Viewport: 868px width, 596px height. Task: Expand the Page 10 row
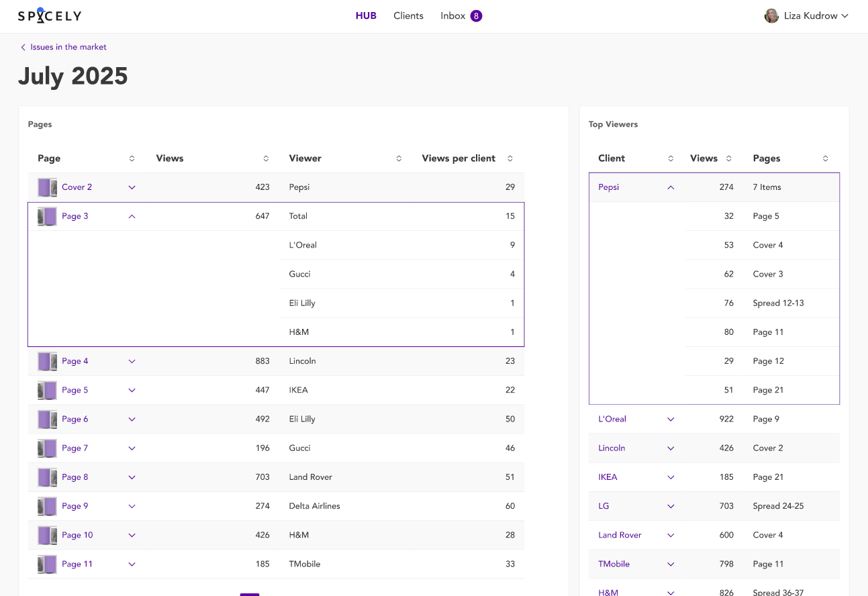(x=132, y=535)
